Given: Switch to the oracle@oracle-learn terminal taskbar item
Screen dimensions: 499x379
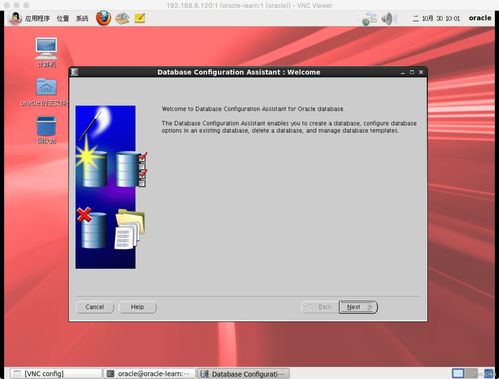Looking at the screenshot, I should pos(149,374).
